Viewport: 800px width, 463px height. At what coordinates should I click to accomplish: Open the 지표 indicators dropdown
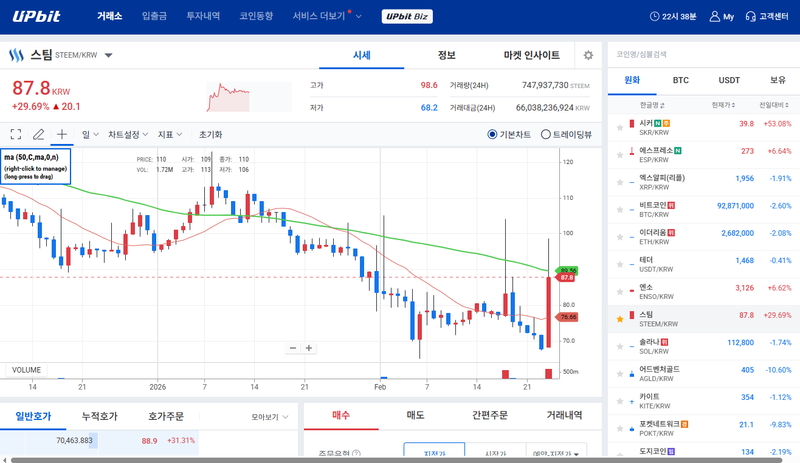170,134
